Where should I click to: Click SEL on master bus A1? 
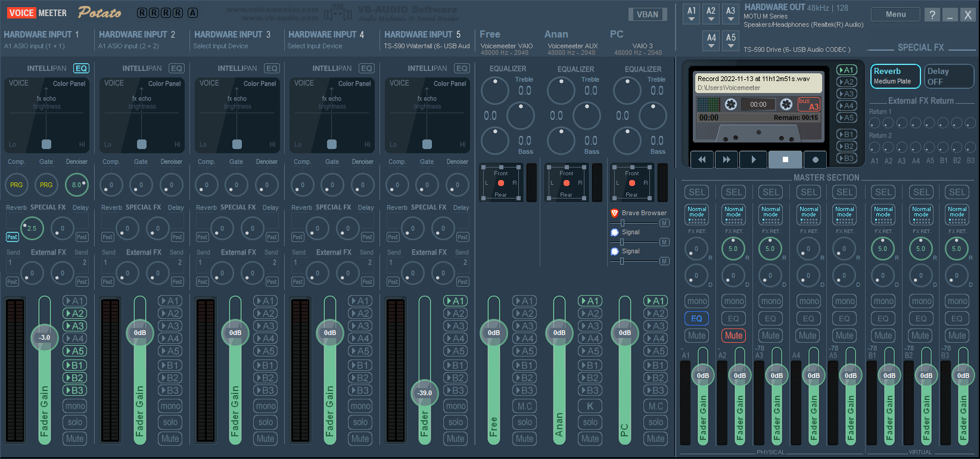pos(697,192)
